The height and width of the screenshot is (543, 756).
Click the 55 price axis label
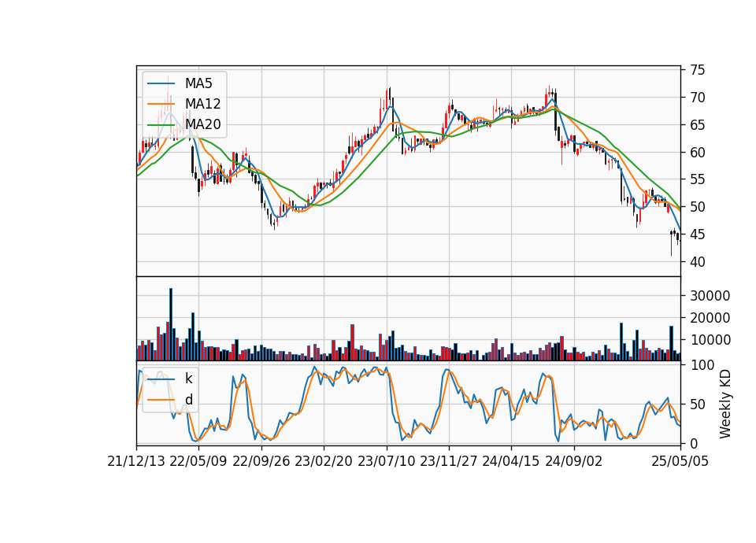(697, 179)
